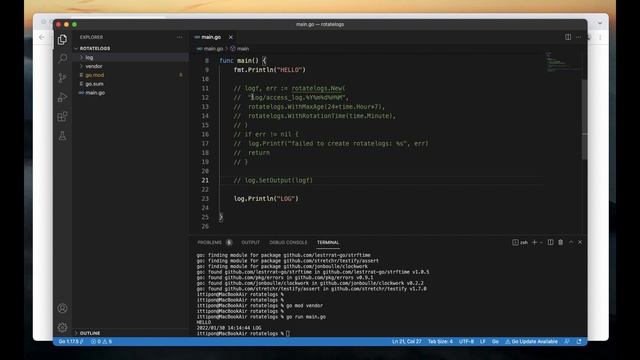
Task: Open the Extensions view
Action: (62, 117)
